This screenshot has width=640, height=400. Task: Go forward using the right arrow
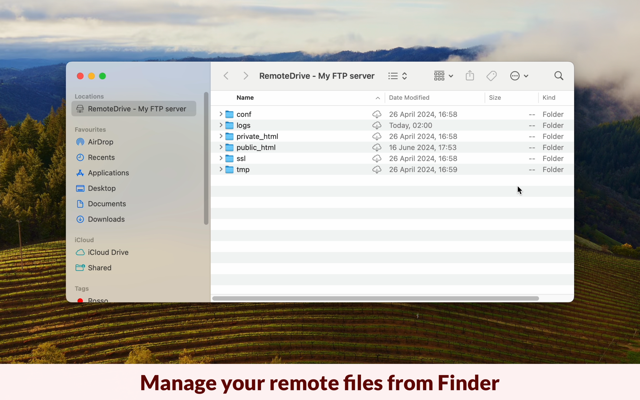coord(245,76)
